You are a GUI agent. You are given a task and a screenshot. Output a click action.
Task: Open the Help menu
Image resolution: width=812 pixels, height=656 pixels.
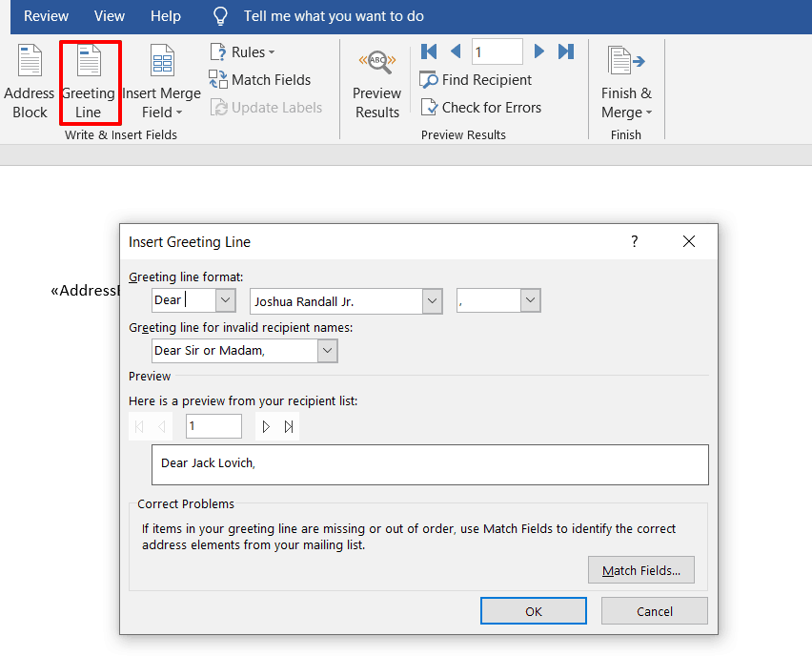pyautogui.click(x=165, y=16)
